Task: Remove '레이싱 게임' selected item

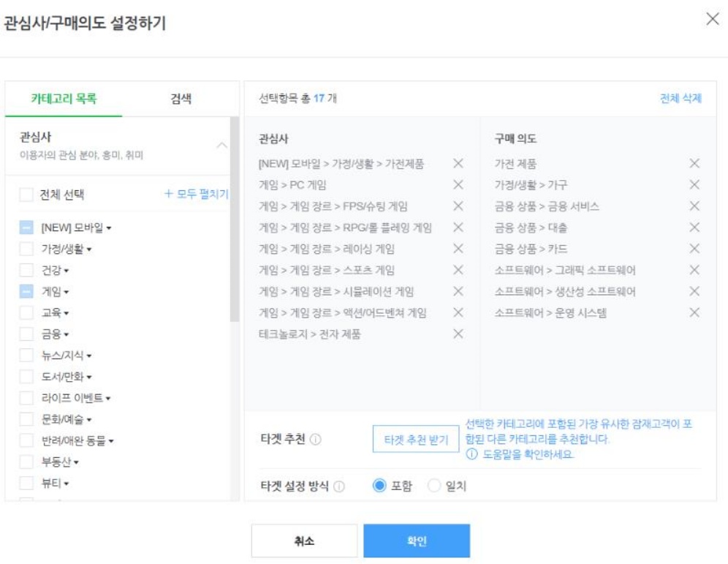Action: point(458,249)
